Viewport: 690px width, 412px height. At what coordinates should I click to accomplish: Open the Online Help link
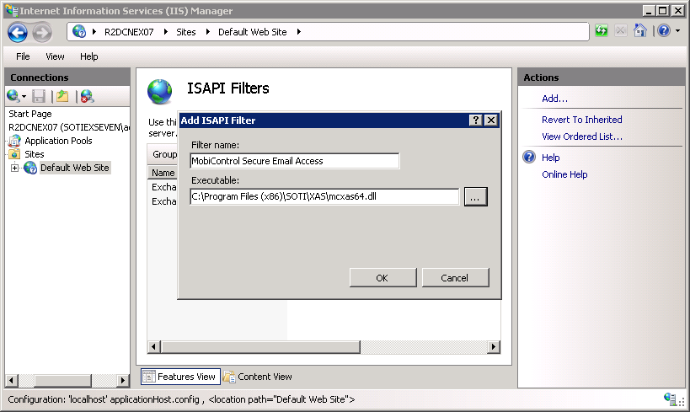click(x=565, y=175)
